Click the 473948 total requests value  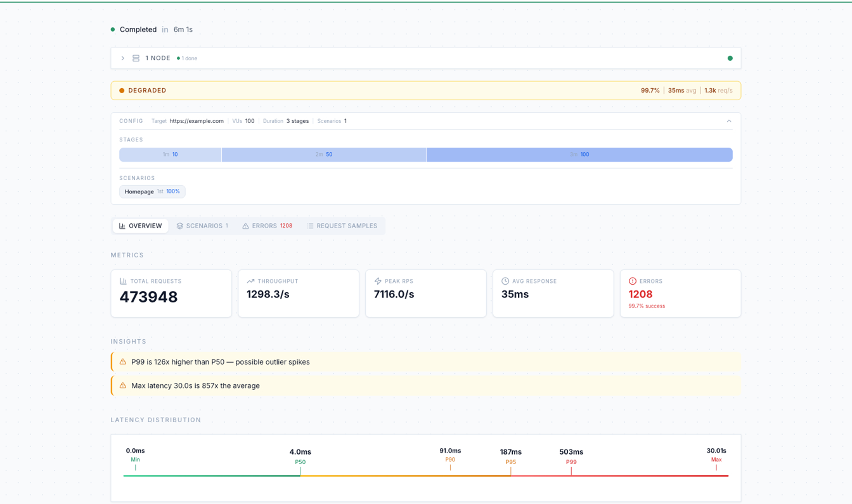click(x=148, y=297)
